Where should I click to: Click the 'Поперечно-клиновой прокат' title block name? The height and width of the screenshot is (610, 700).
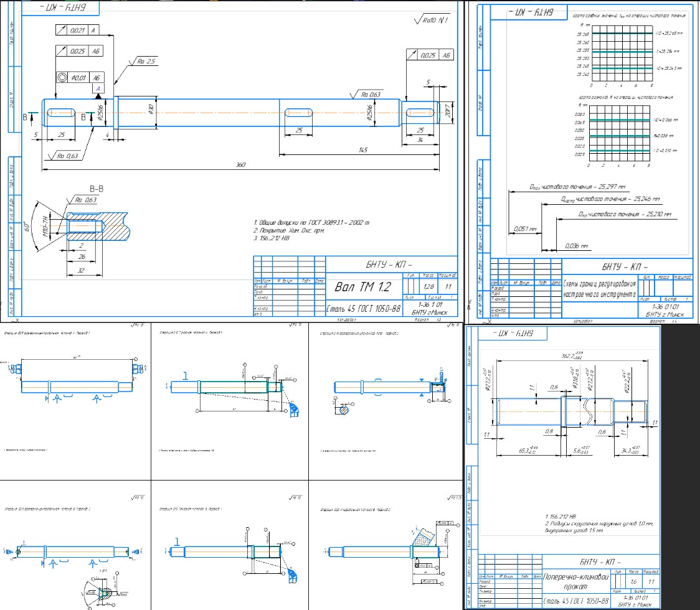pos(573,582)
